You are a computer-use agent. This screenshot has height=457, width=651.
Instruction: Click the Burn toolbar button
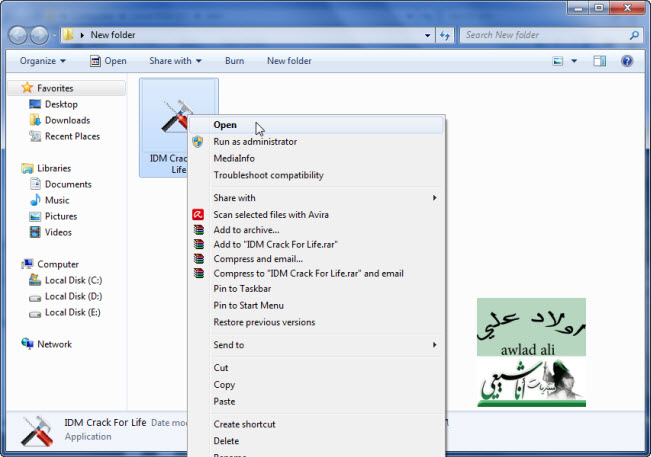pos(235,61)
